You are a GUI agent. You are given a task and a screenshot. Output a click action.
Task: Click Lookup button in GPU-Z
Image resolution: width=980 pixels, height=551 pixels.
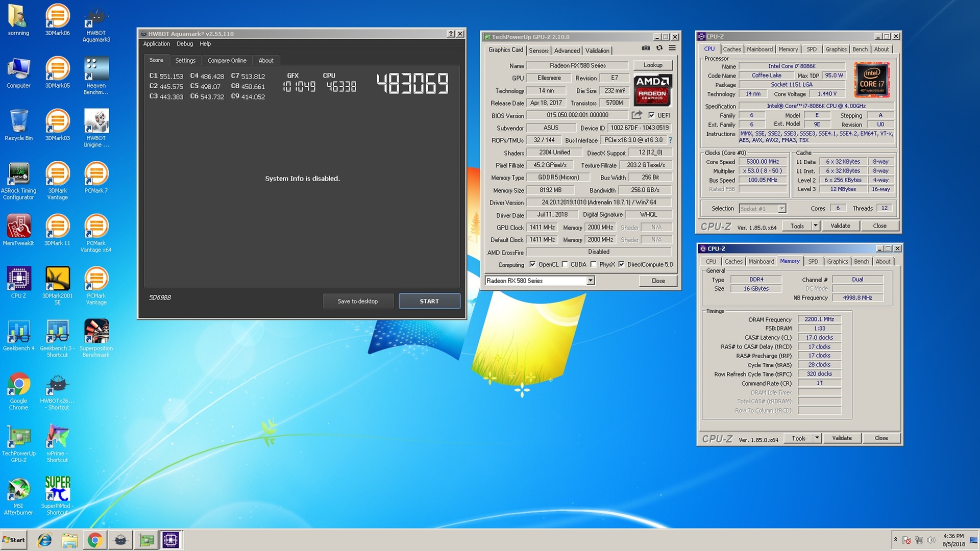click(653, 65)
